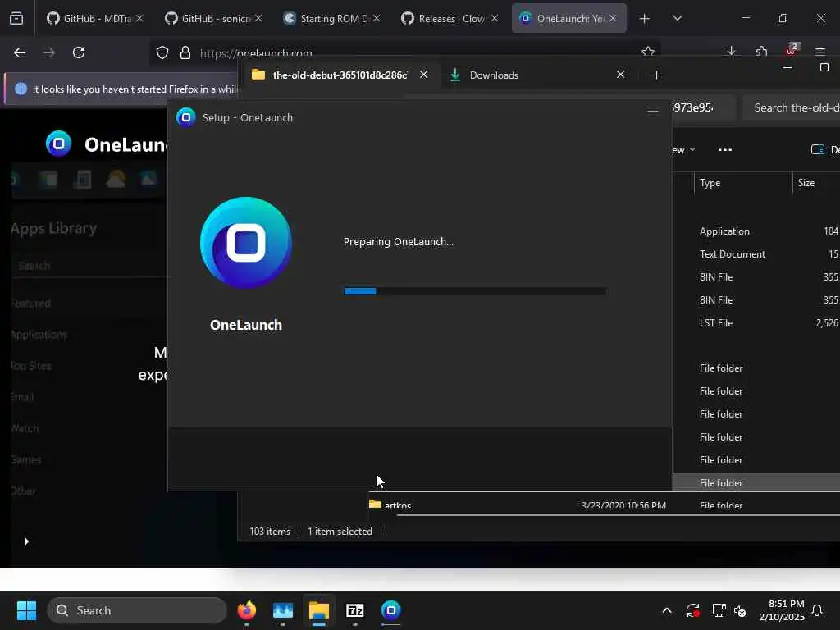Close the Releases tab in Firefox
This screenshot has height=630, width=840.
[x=495, y=18]
